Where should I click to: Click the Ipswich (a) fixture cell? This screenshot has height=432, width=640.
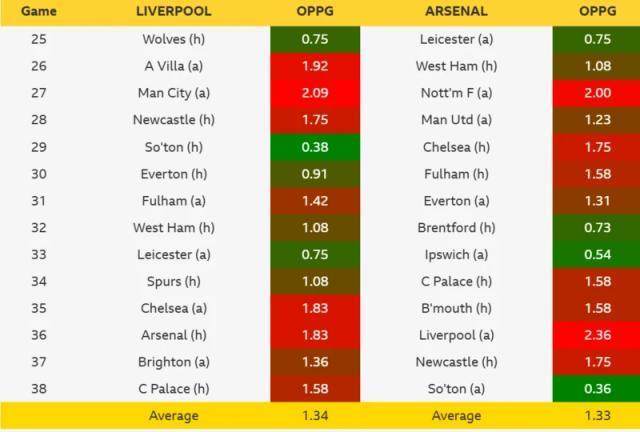456,254
